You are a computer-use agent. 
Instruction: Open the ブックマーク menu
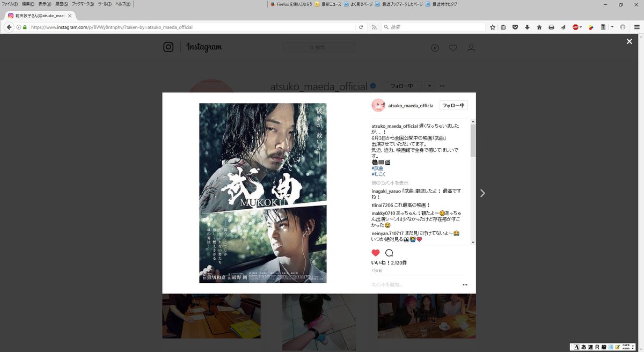pyautogui.click(x=83, y=4)
